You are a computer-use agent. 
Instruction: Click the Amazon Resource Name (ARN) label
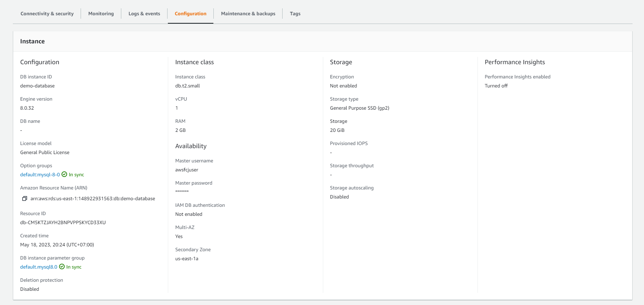point(54,188)
